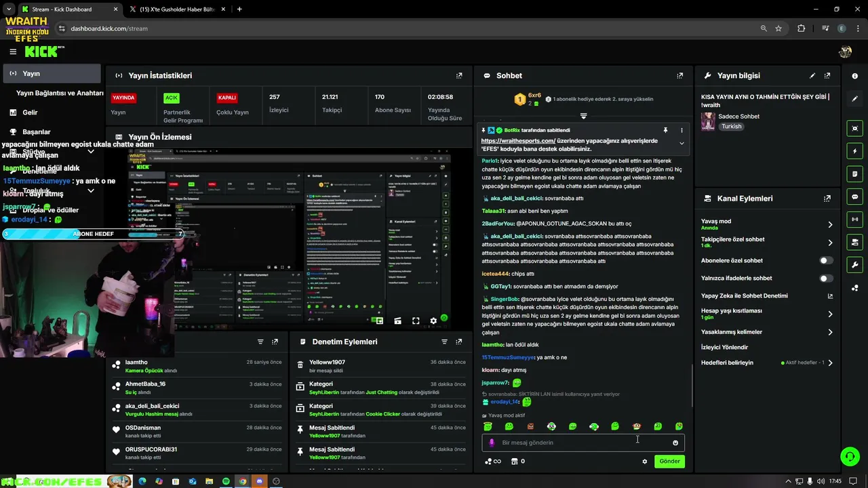This screenshot has width=868, height=488.
Task: Toggle Yalnızca ifadelerle sohbet switch
Action: [x=826, y=278]
